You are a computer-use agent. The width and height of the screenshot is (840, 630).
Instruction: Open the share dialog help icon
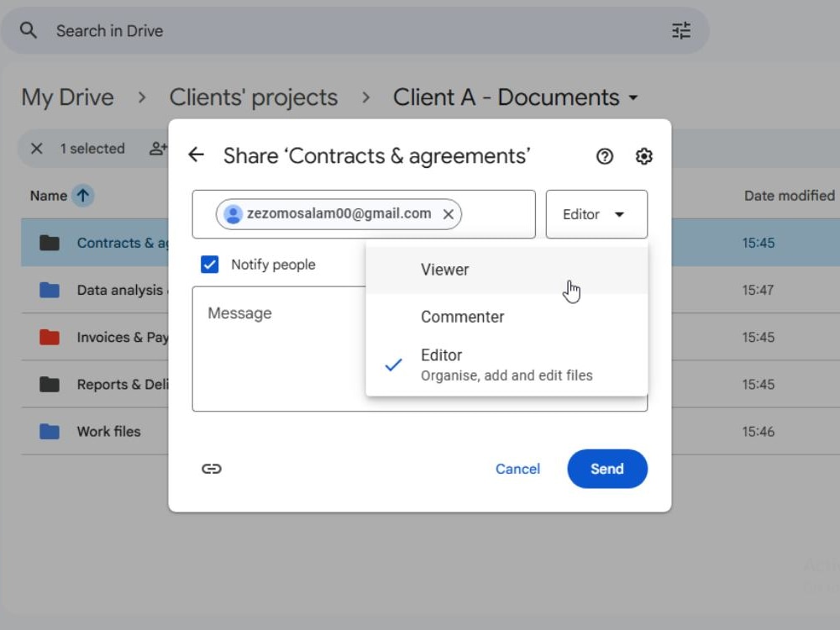pos(605,156)
